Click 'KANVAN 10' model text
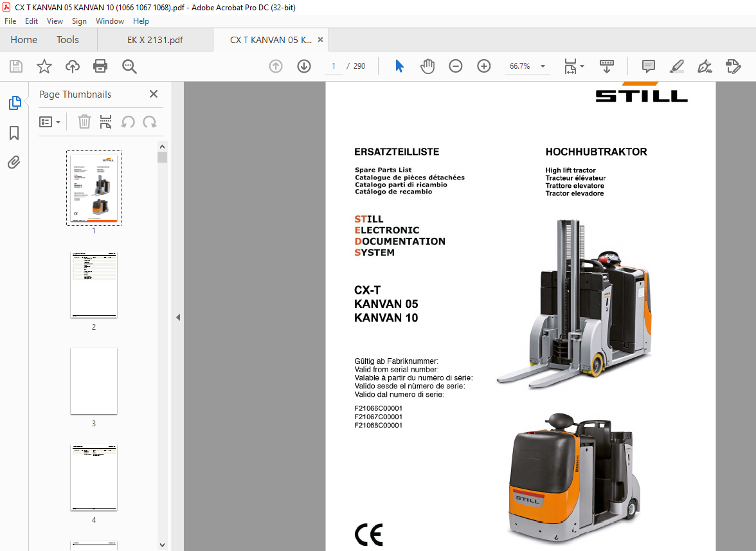This screenshot has width=756, height=551. coord(386,318)
